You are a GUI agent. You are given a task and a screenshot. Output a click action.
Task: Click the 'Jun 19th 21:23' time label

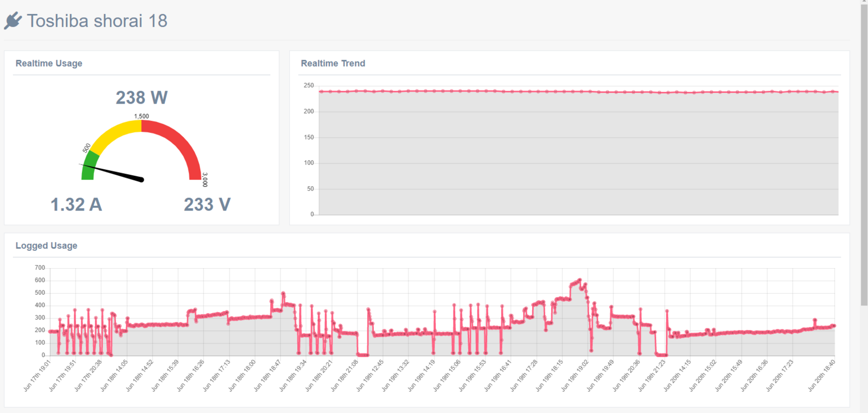click(x=652, y=375)
